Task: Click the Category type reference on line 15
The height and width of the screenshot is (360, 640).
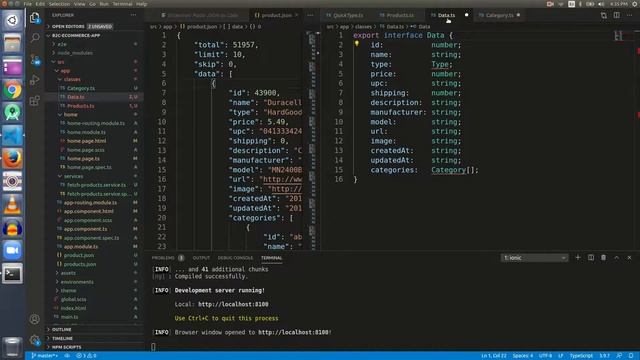Action: (x=449, y=170)
